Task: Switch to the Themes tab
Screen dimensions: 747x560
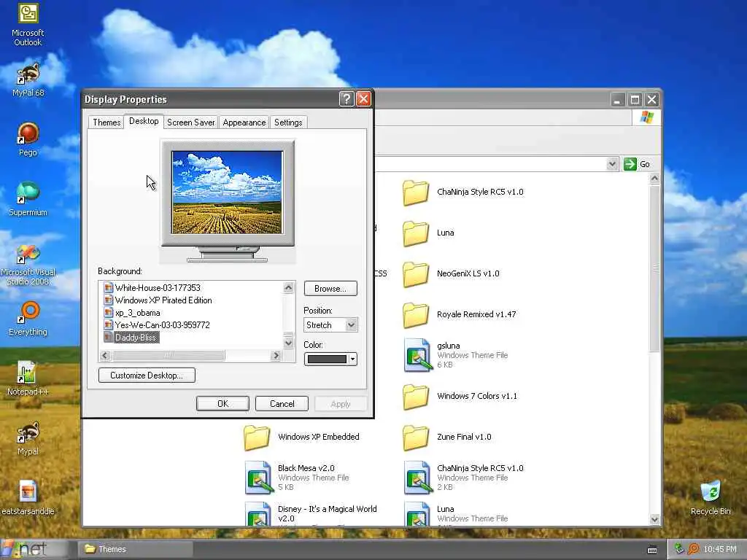Action: click(x=107, y=122)
